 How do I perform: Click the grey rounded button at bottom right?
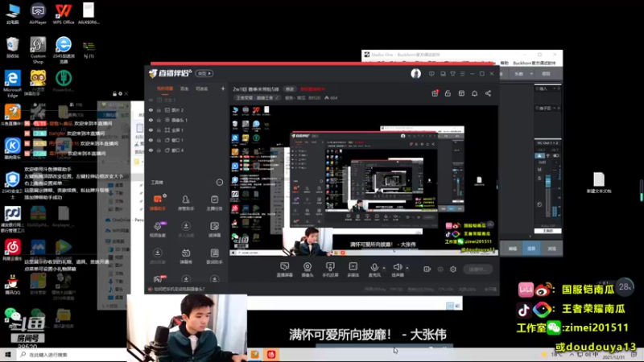click(x=477, y=269)
